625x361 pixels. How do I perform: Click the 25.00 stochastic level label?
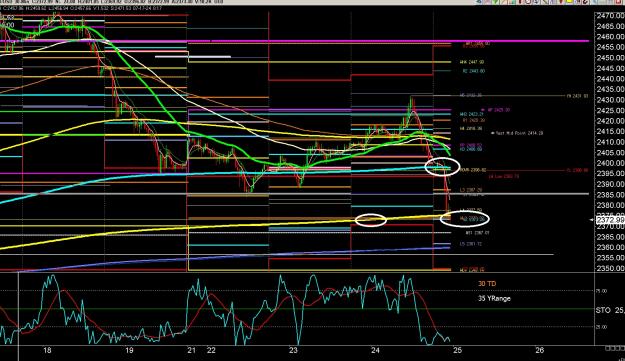coord(601,327)
